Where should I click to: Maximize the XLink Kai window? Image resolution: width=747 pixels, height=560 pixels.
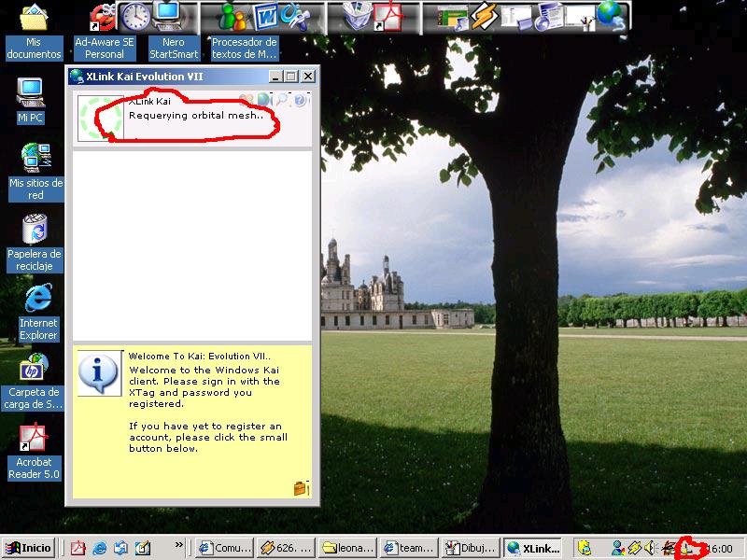coord(291,77)
